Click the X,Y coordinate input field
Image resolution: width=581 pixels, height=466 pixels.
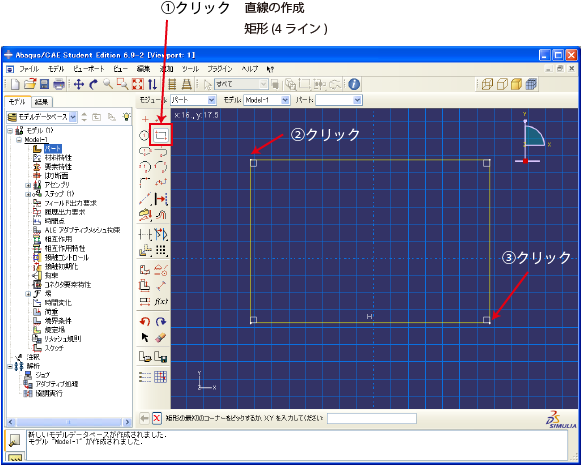pyautogui.click(x=372, y=419)
